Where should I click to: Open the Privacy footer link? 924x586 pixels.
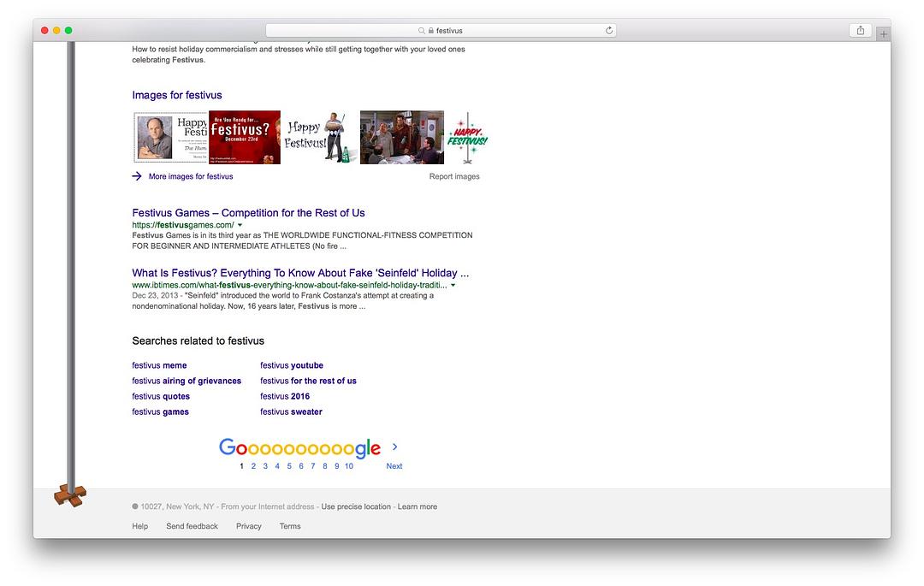[248, 526]
